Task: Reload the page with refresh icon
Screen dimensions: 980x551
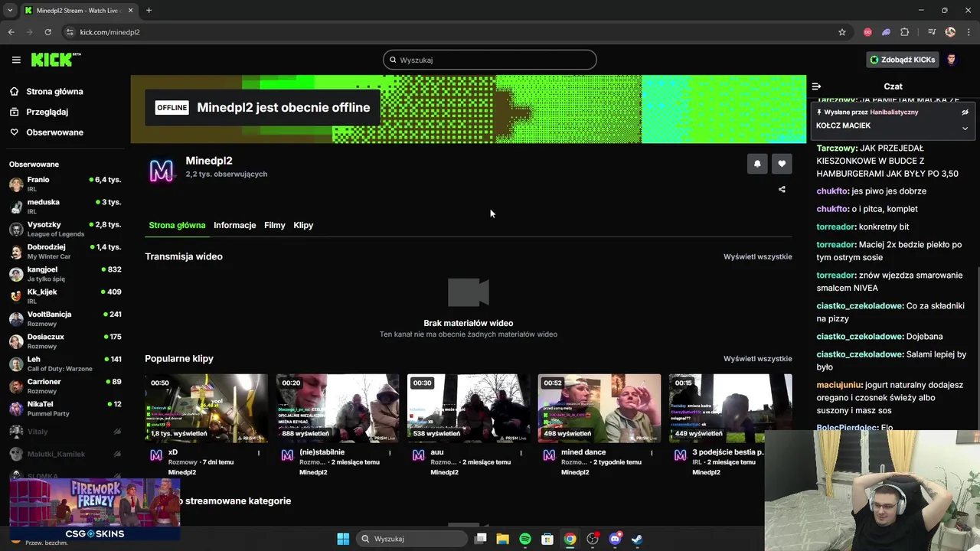Action: click(x=47, y=32)
